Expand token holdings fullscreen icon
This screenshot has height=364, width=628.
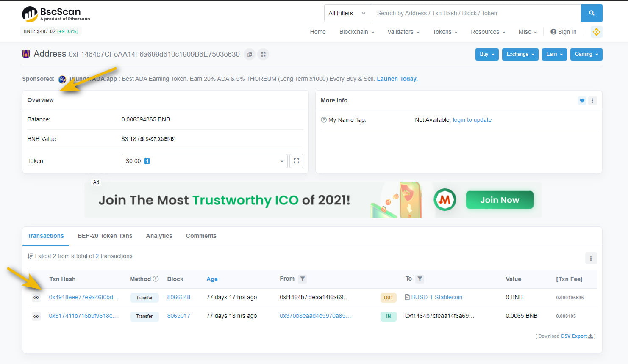tap(296, 161)
